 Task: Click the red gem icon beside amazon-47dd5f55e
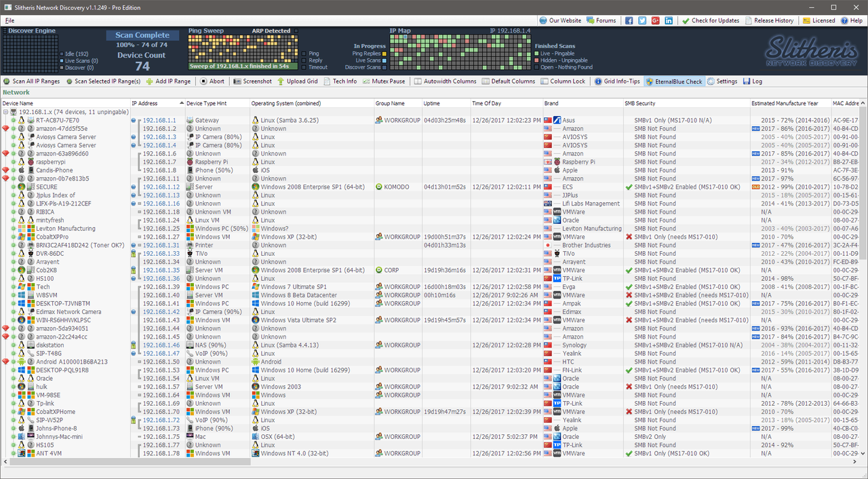click(6, 129)
